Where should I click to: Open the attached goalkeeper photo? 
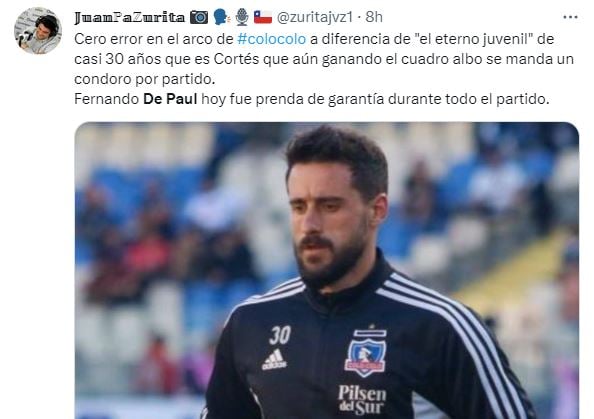click(x=327, y=270)
